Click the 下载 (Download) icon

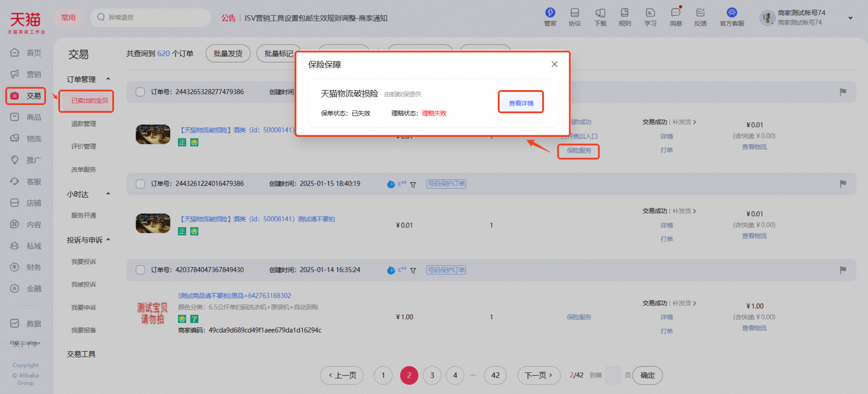coord(600,17)
